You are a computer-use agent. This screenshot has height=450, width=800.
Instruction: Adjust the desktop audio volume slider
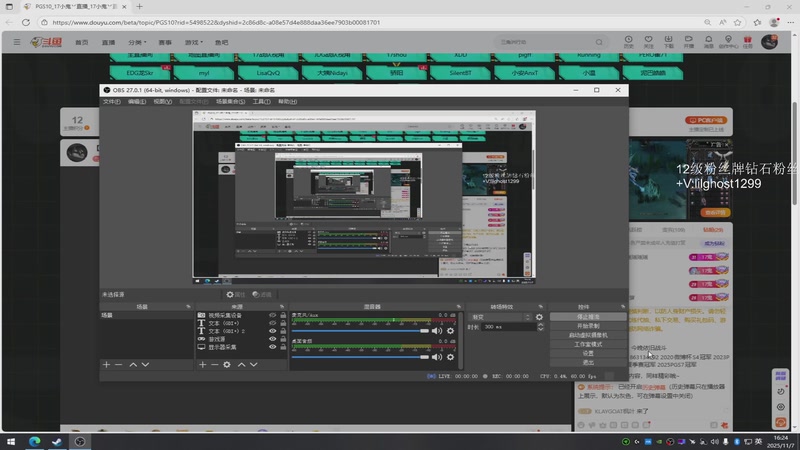(x=360, y=357)
